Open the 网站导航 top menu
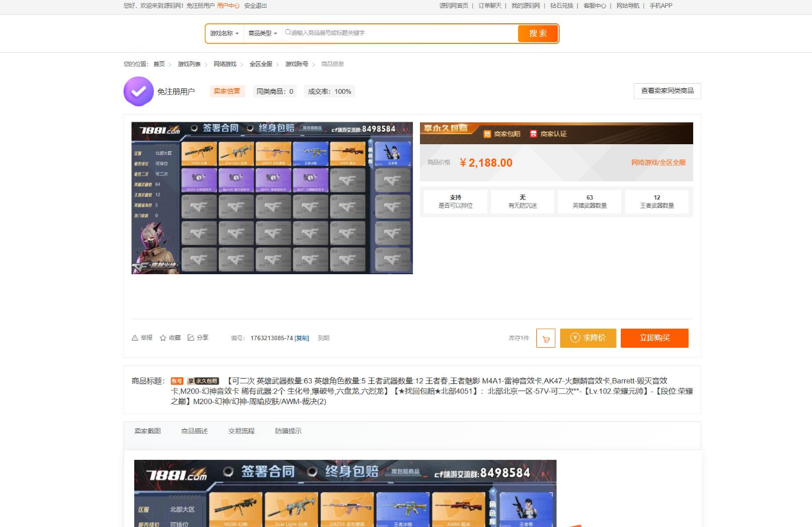The width and height of the screenshot is (812, 527). [x=628, y=6]
